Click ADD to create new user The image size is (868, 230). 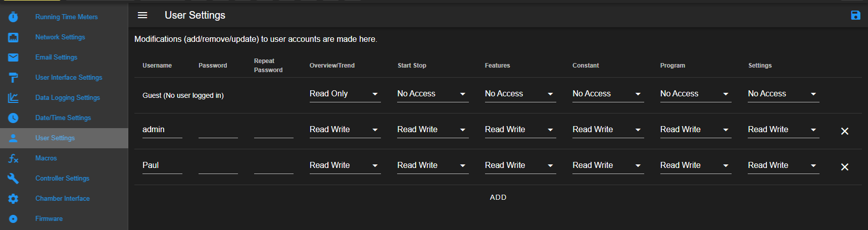[498, 197]
